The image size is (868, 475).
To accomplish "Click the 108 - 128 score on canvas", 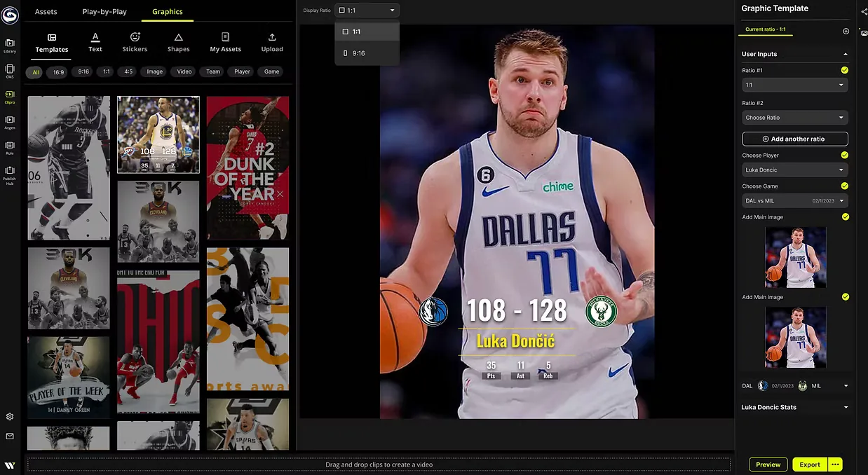I will tap(517, 310).
